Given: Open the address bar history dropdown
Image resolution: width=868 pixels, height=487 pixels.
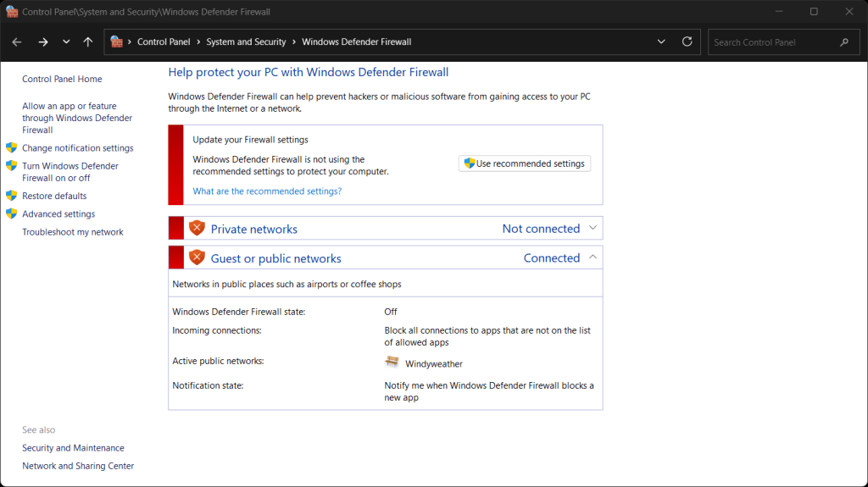Looking at the screenshot, I should click(x=661, y=42).
